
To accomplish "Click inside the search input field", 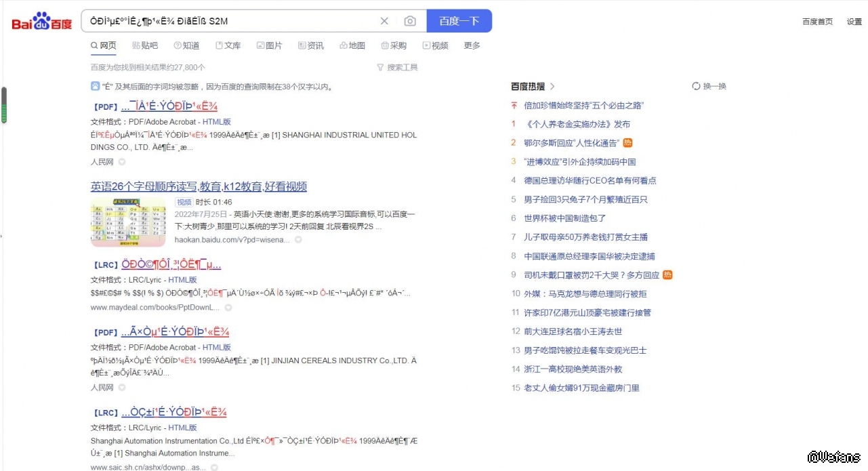I will point(230,21).
